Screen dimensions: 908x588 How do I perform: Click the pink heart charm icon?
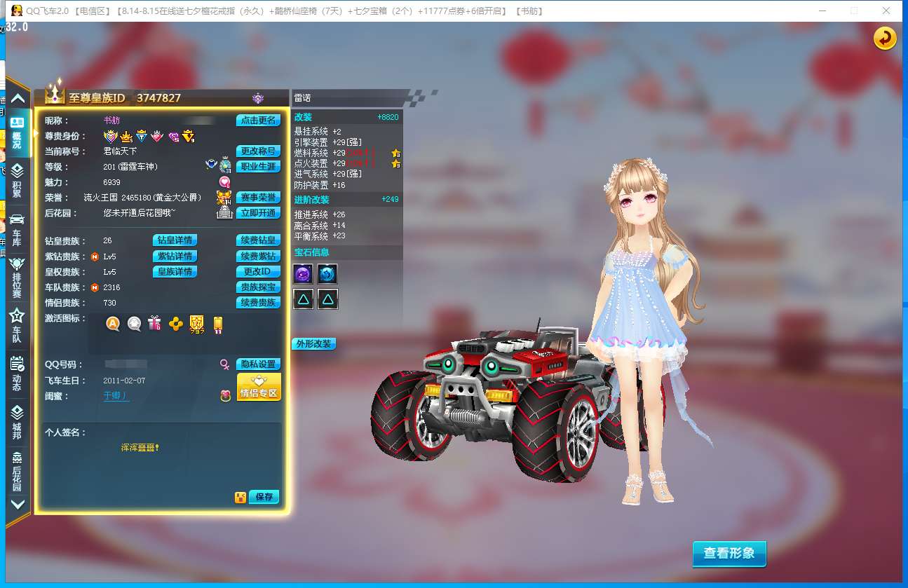coord(224,182)
